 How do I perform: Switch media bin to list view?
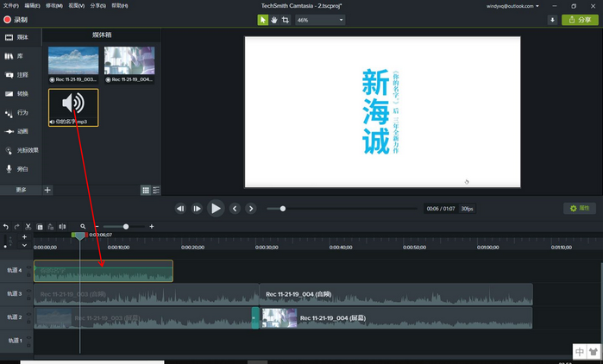(156, 190)
